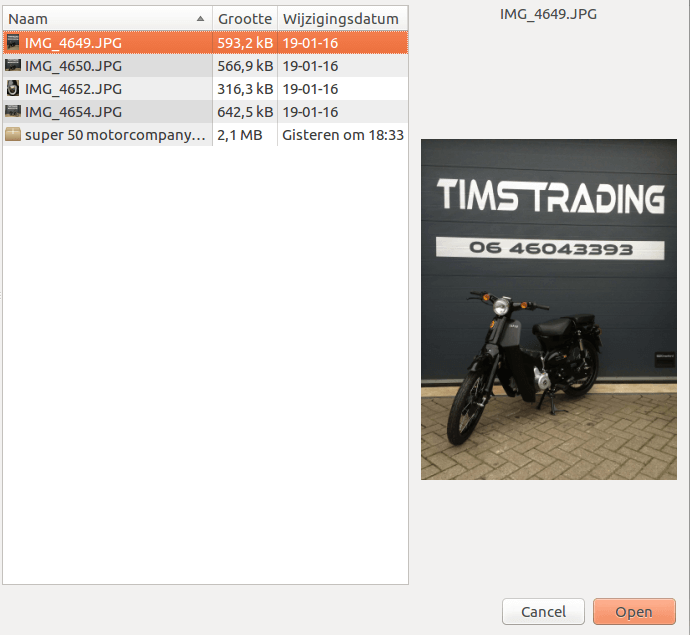Screen dimensions: 690x635
Task: Click the 19-01-16 date of IMG_4650.JPG
Action: 310,66
